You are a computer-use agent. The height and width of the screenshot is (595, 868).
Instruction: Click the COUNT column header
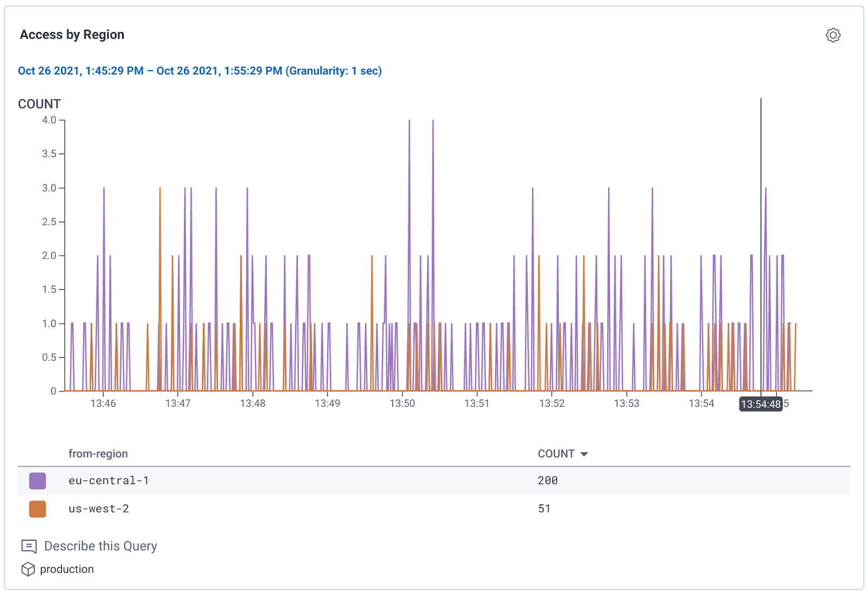pyautogui.click(x=556, y=454)
